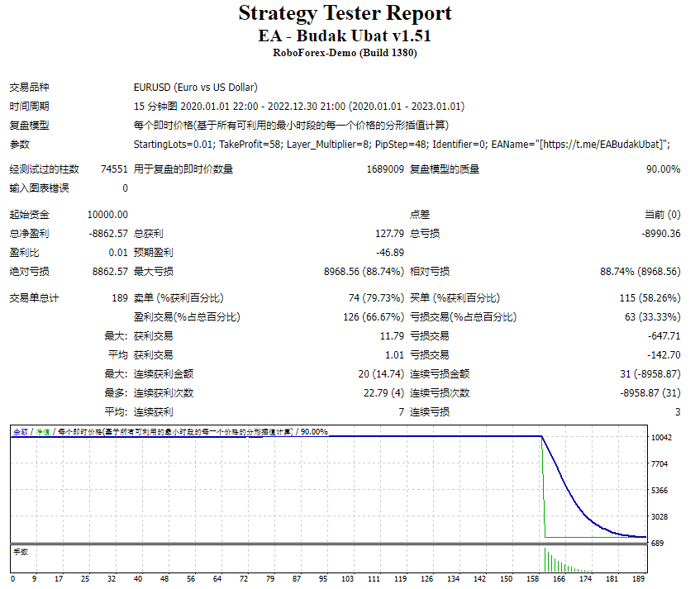This screenshot has height=589, width=700.
Task: Select expected payoff value -46.89
Action: [x=390, y=253]
